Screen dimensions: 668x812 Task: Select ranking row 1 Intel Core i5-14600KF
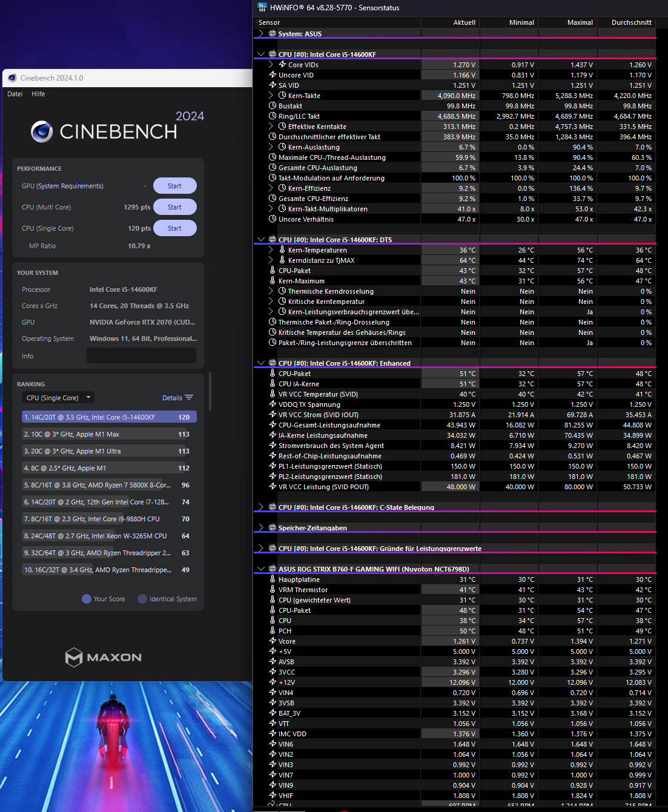pos(109,417)
